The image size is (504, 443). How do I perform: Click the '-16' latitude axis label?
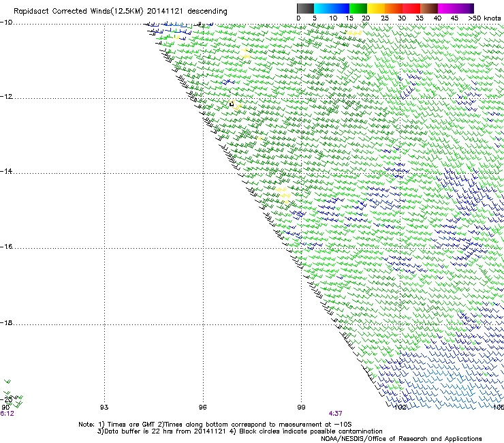click(x=6, y=247)
